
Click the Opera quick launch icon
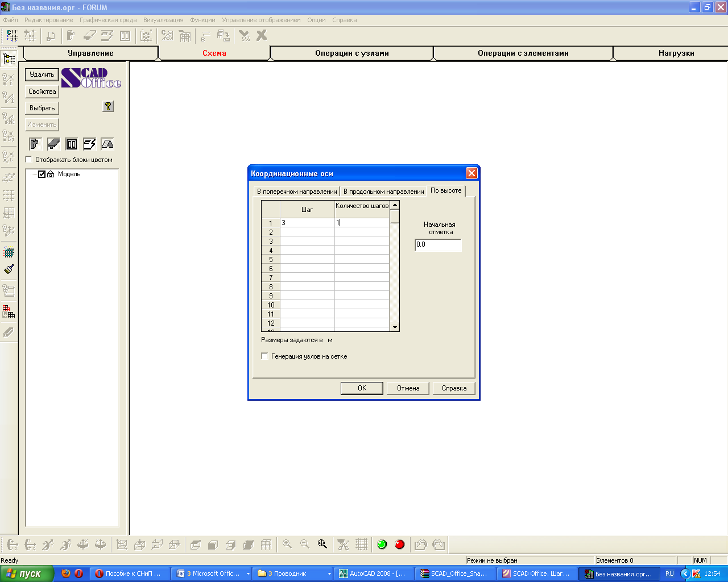pos(78,573)
